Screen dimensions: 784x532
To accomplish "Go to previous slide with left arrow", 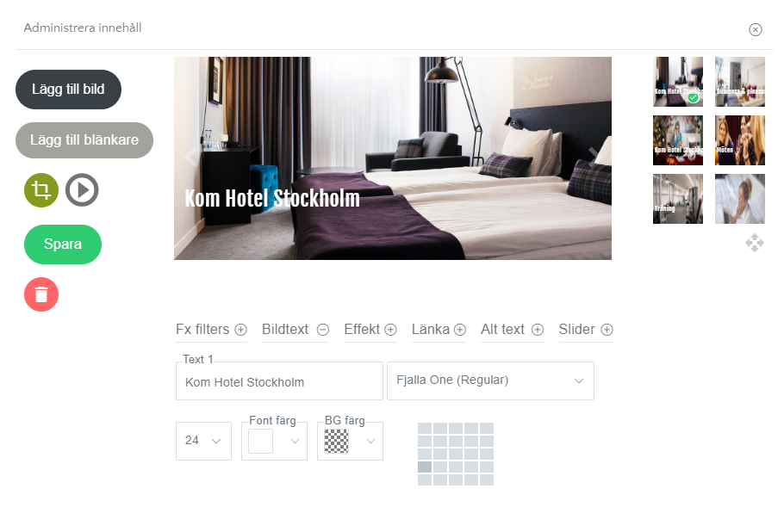I will coord(190,157).
